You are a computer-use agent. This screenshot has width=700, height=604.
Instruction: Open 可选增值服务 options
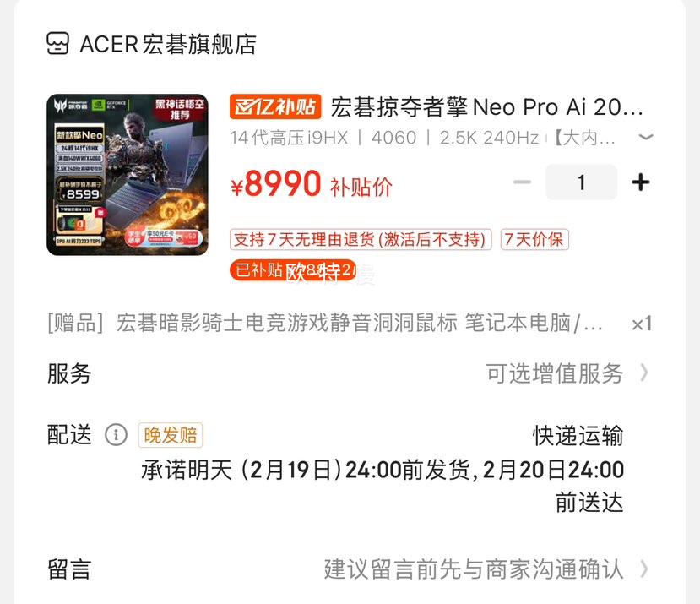[554, 373]
